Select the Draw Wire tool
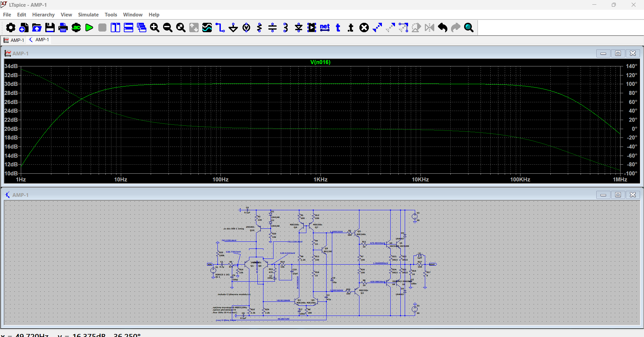The height and width of the screenshot is (337, 644). click(220, 27)
